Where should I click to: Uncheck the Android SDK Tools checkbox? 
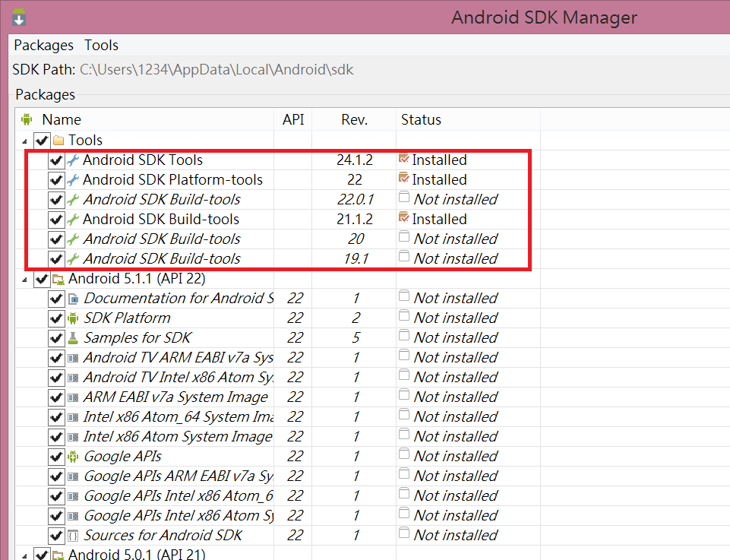(55, 160)
